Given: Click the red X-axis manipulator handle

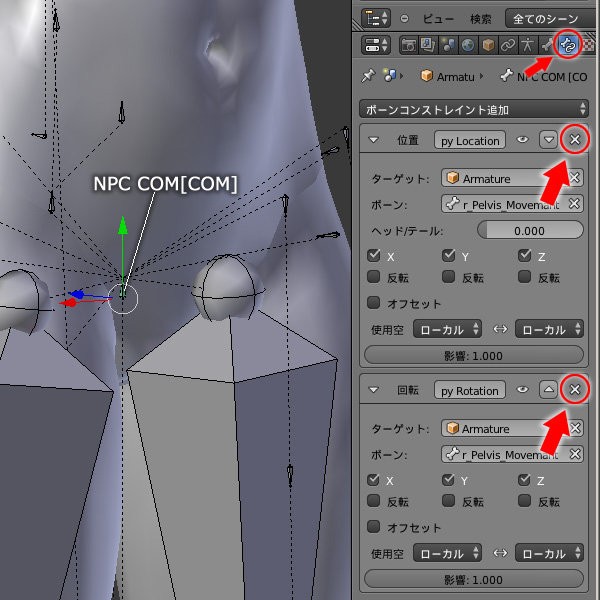Looking at the screenshot, I should tap(69, 303).
